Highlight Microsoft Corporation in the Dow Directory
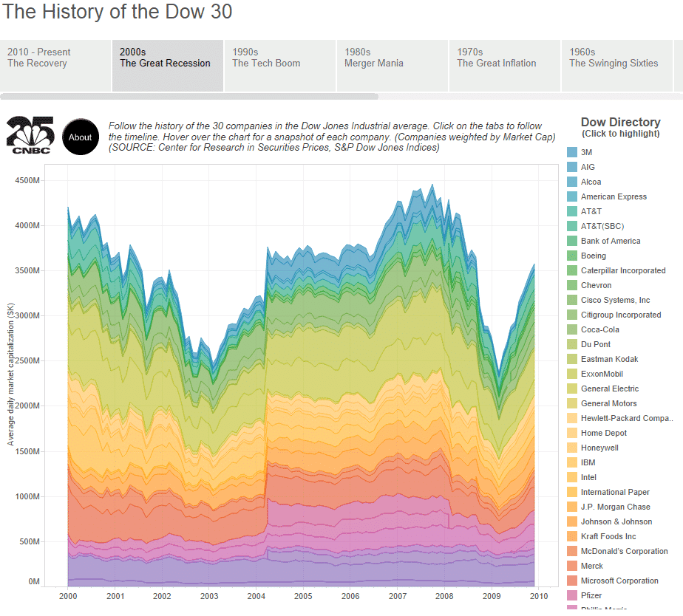The image size is (683, 616). click(x=618, y=581)
